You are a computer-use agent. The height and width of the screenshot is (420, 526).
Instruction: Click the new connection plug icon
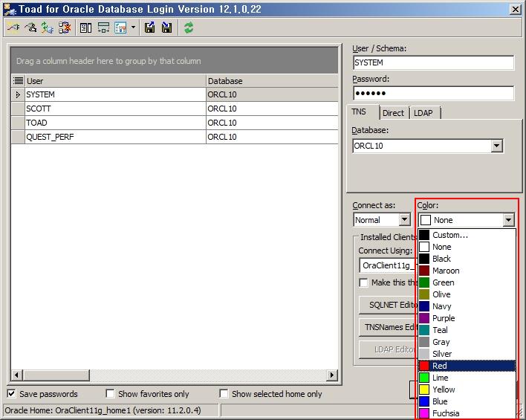click(x=13, y=28)
